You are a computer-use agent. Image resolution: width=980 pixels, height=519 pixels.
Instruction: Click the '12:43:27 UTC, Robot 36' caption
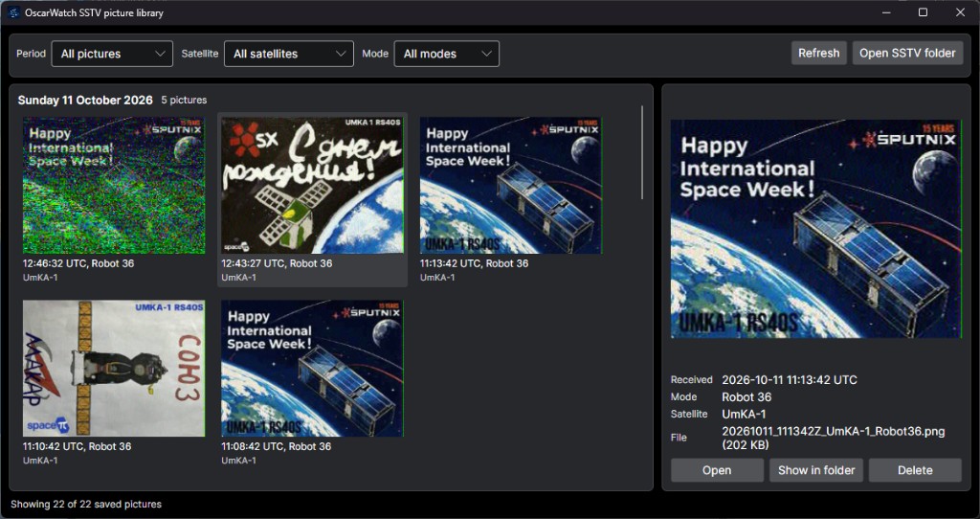(277, 263)
